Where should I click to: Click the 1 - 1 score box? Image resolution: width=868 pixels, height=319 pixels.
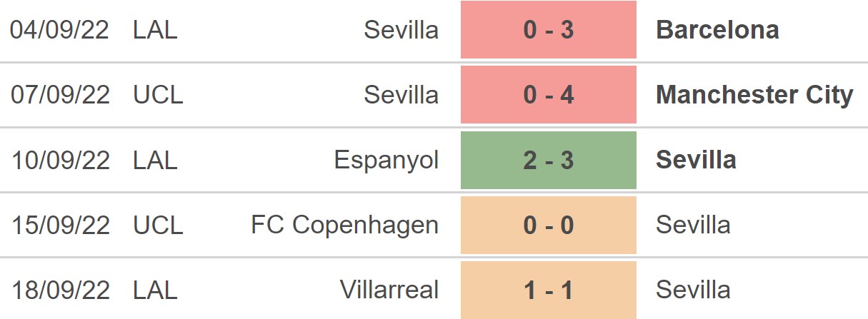coord(548,290)
